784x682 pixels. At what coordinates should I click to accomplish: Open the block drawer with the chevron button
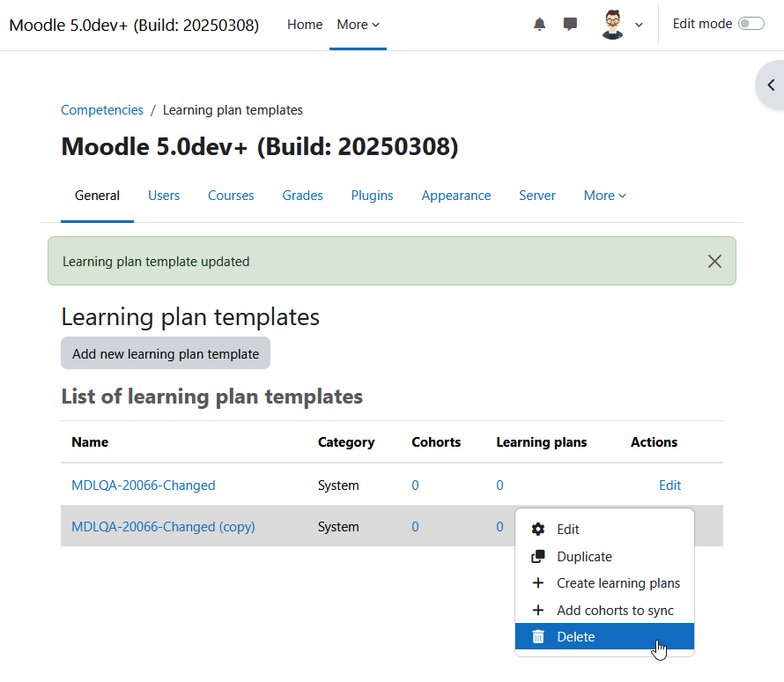click(770, 85)
